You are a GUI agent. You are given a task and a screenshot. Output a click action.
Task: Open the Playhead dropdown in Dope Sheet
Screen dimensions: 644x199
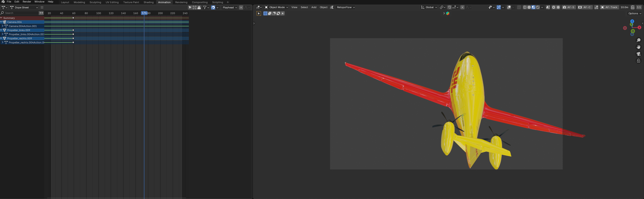click(x=229, y=7)
